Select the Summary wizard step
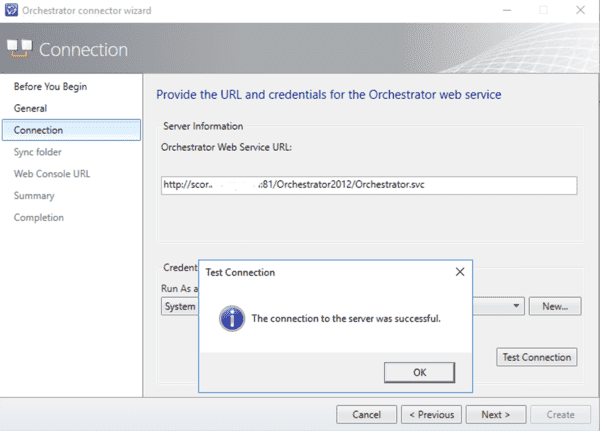Viewport: 600px width, 431px height. point(34,196)
